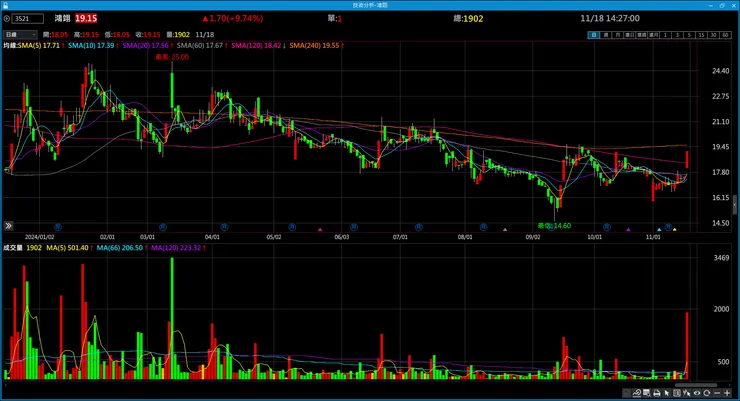This screenshot has height=401, width=740.
Task: Open the 日線 chart period dropdown
Action: tap(20, 34)
